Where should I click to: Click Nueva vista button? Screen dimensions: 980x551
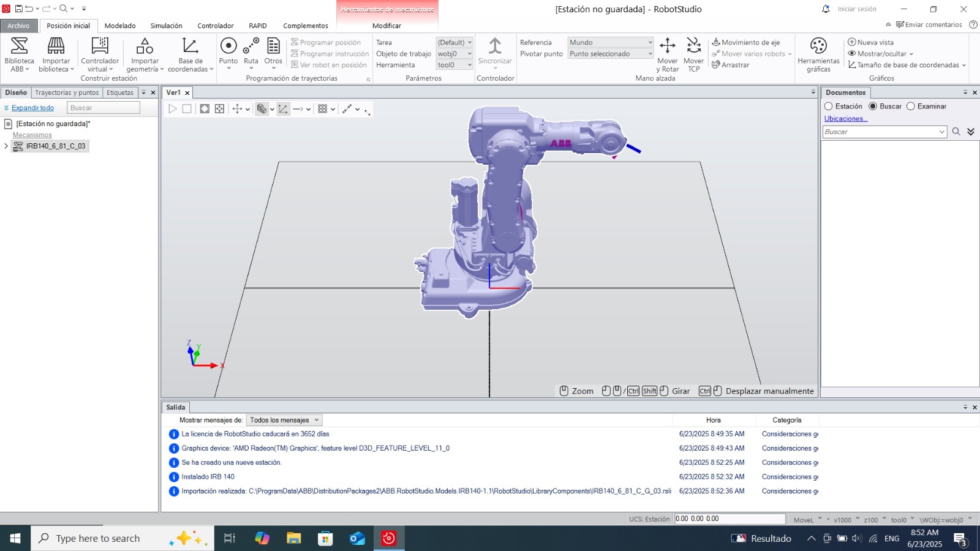pyautogui.click(x=870, y=42)
